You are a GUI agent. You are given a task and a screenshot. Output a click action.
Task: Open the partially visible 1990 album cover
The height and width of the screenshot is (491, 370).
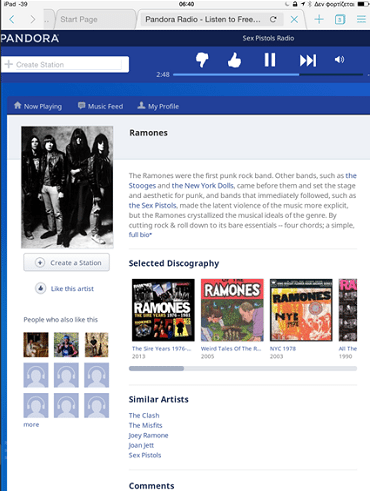348,310
